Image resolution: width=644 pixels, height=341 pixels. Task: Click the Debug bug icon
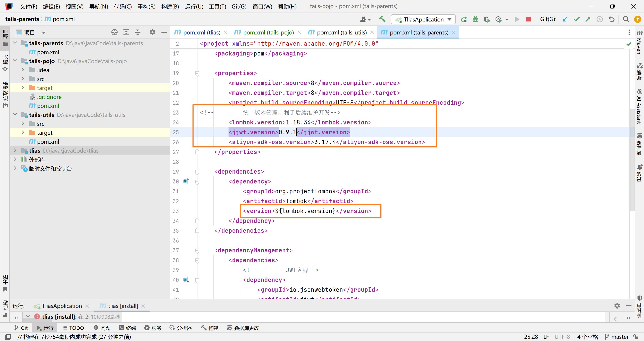click(475, 19)
